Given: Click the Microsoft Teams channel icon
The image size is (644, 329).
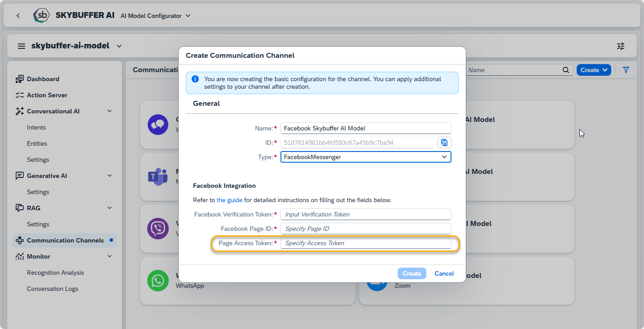Looking at the screenshot, I should click(x=158, y=177).
